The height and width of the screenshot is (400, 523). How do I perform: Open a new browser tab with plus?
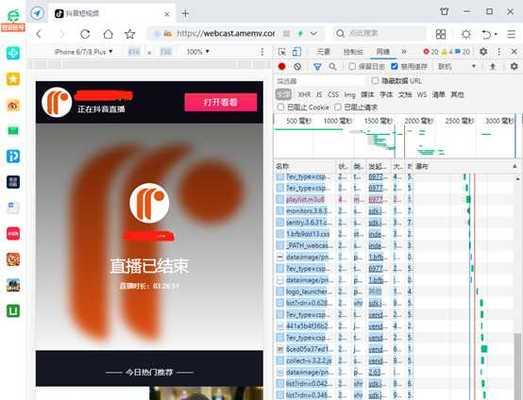185,14
